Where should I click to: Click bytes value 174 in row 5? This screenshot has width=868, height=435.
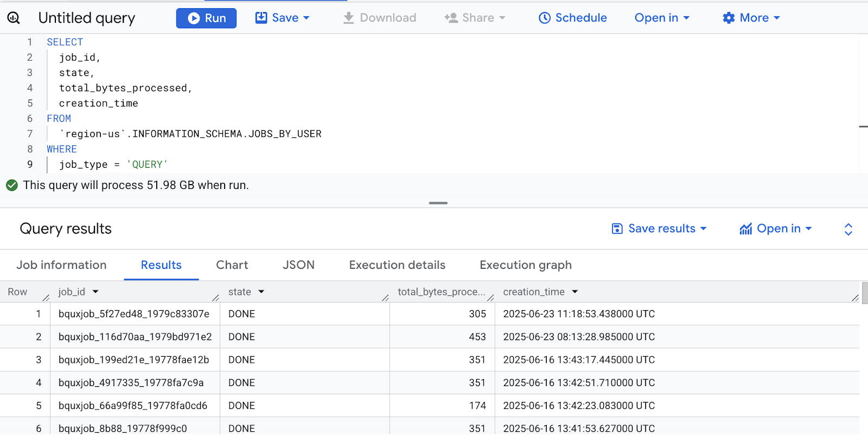pyautogui.click(x=477, y=406)
